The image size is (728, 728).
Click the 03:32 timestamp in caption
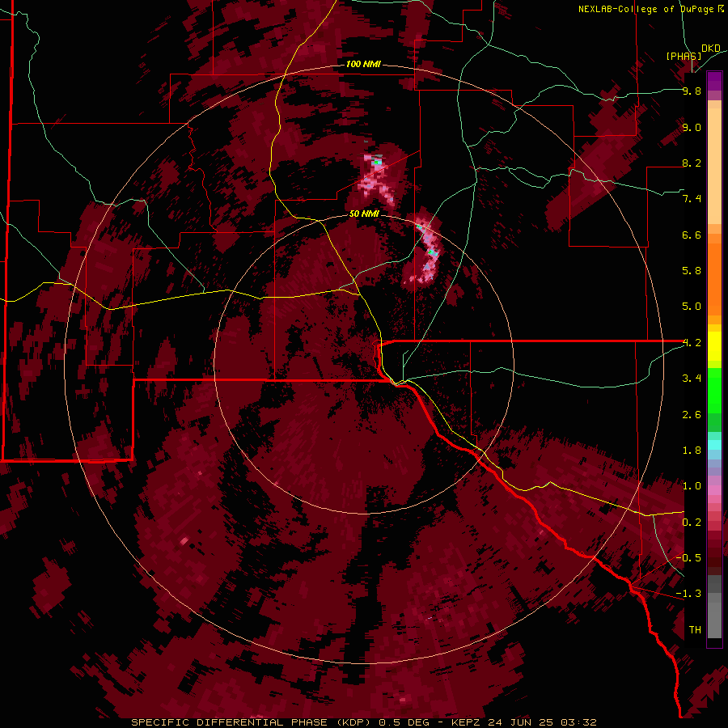tap(578, 722)
